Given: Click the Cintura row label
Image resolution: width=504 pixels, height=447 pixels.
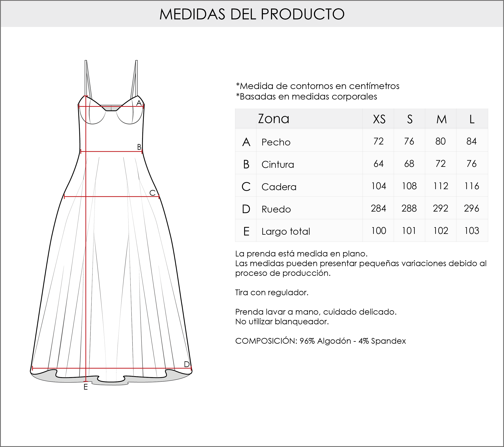Looking at the screenshot, I should [x=278, y=165].
